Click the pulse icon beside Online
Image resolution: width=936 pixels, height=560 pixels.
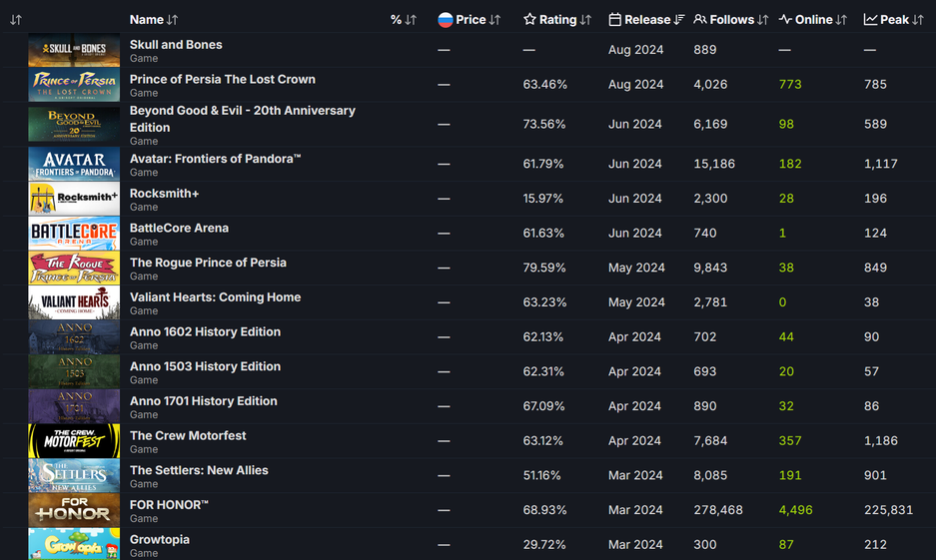click(785, 20)
